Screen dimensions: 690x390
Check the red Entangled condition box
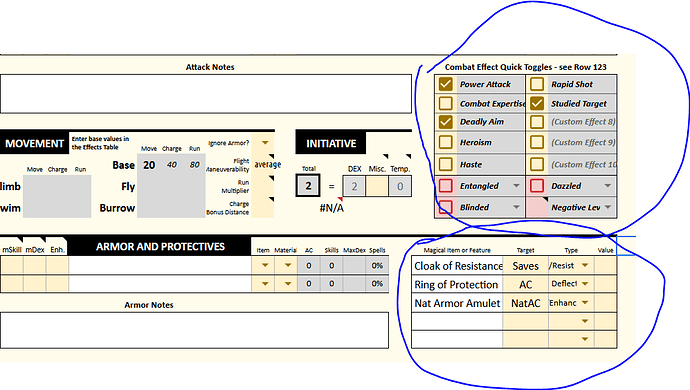pyautogui.click(x=445, y=185)
